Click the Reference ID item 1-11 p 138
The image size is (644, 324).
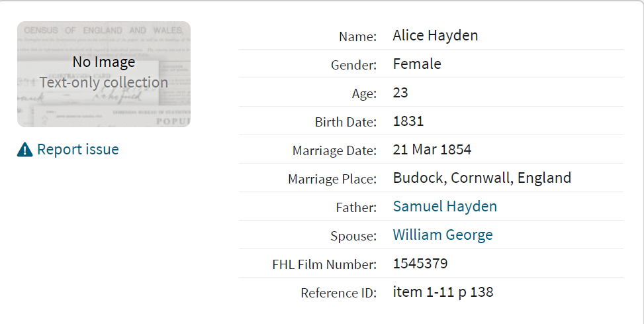pyautogui.click(x=443, y=292)
